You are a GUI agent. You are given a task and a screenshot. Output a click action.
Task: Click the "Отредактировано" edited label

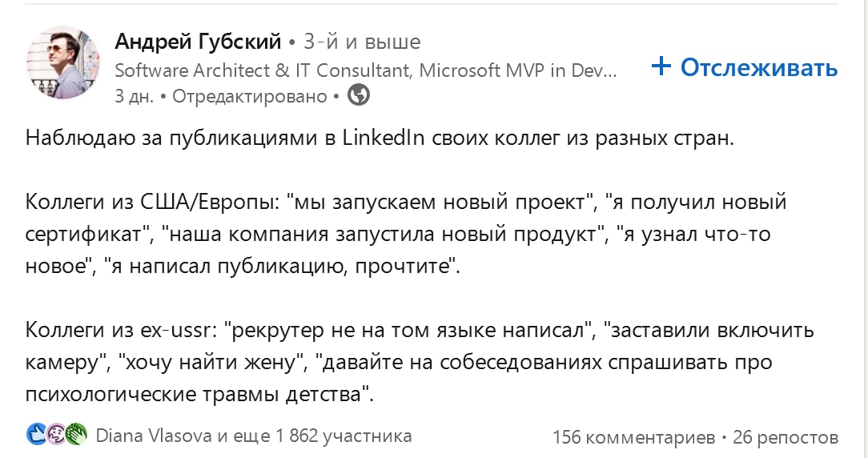(x=250, y=96)
